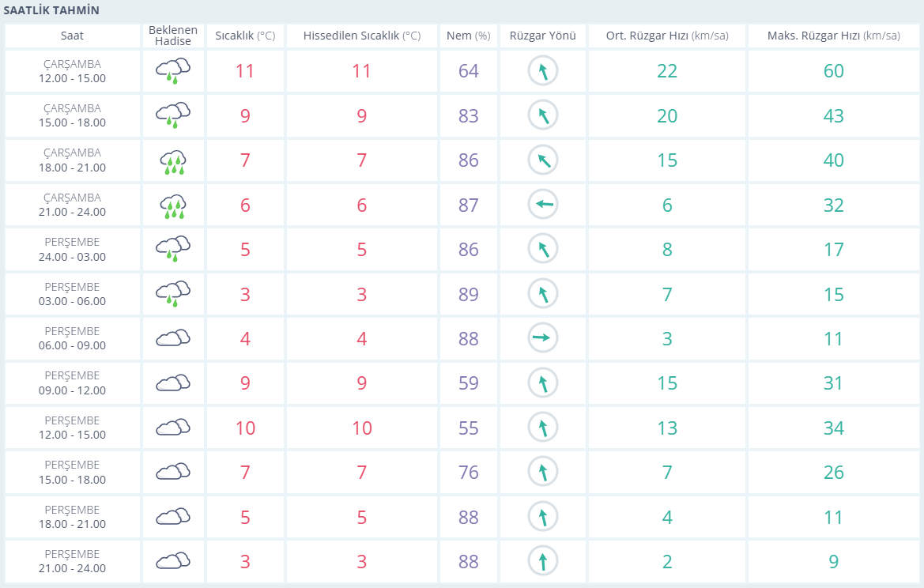Select wind direction icon for Çarşamba 18.00 - 21.00
The width and height of the screenshot is (924, 588).
tap(543, 160)
